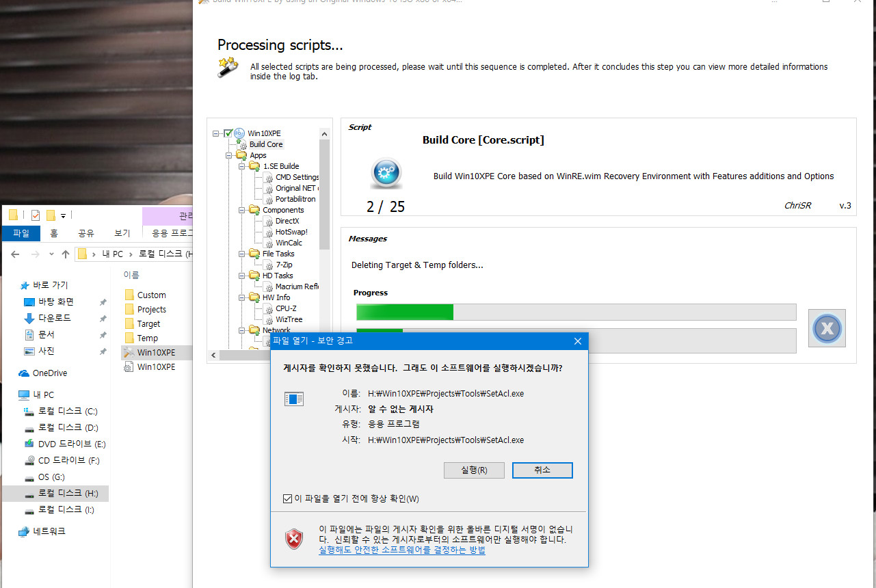Collapse the Components tree node

click(x=242, y=210)
